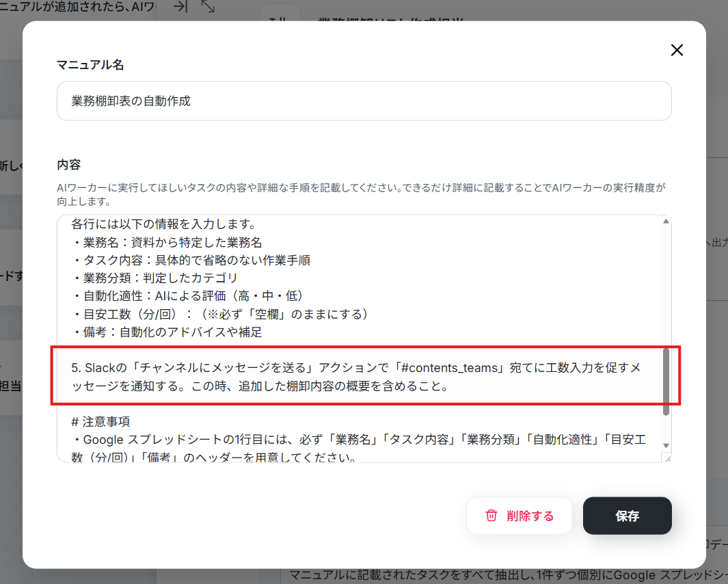Click the diagonal expand arrows icon
Image resolution: width=728 pixels, height=584 pixels.
click(208, 6)
